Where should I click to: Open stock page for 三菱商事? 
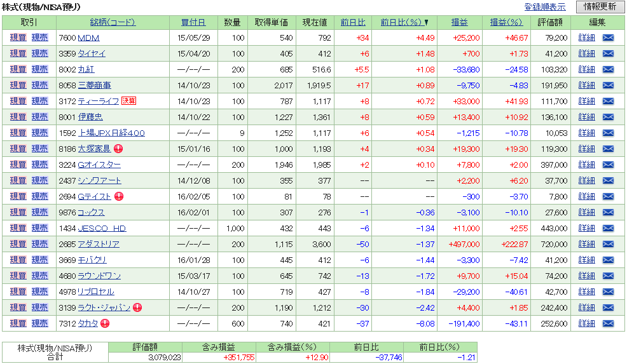(x=94, y=85)
